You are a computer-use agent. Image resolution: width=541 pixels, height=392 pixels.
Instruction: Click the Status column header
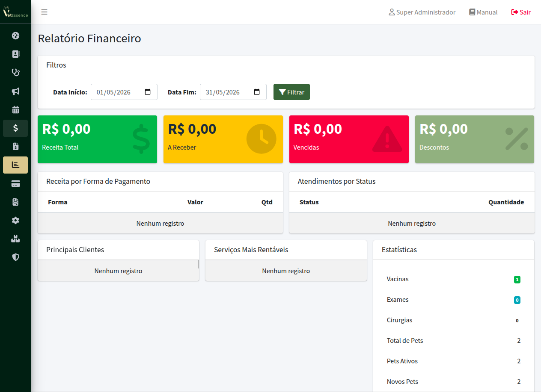[x=309, y=202]
